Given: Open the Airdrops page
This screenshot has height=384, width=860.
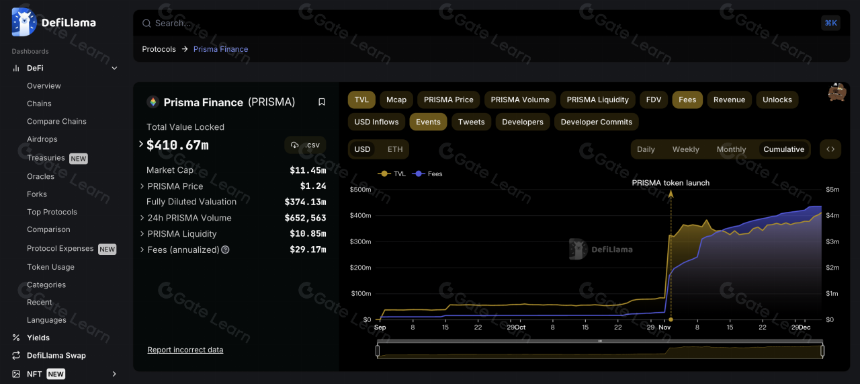Looking at the screenshot, I should pos(42,139).
